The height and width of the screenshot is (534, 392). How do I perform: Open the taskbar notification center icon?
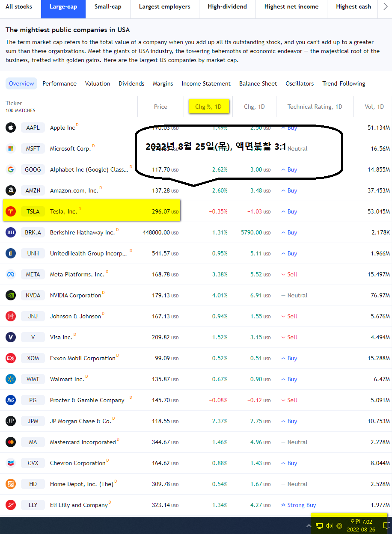click(386, 526)
